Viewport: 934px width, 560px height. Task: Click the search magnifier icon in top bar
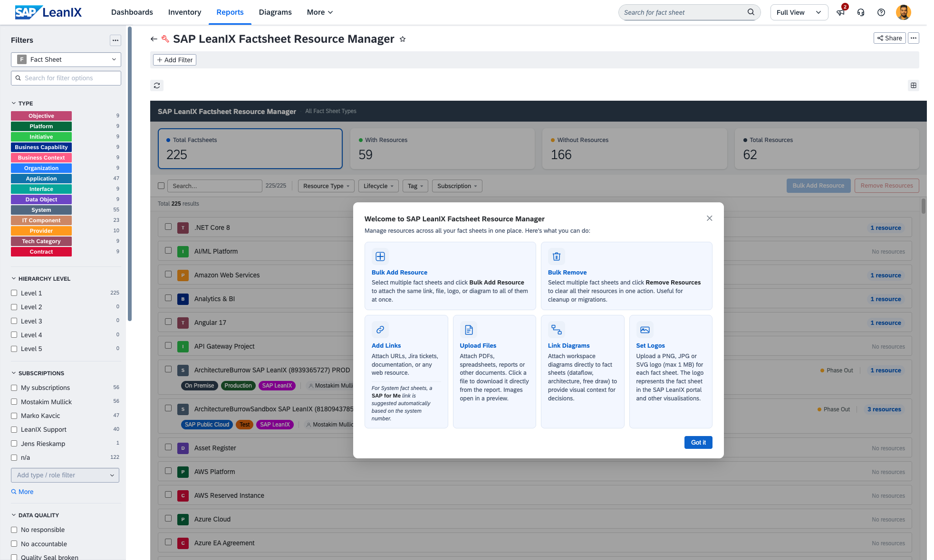coord(751,12)
